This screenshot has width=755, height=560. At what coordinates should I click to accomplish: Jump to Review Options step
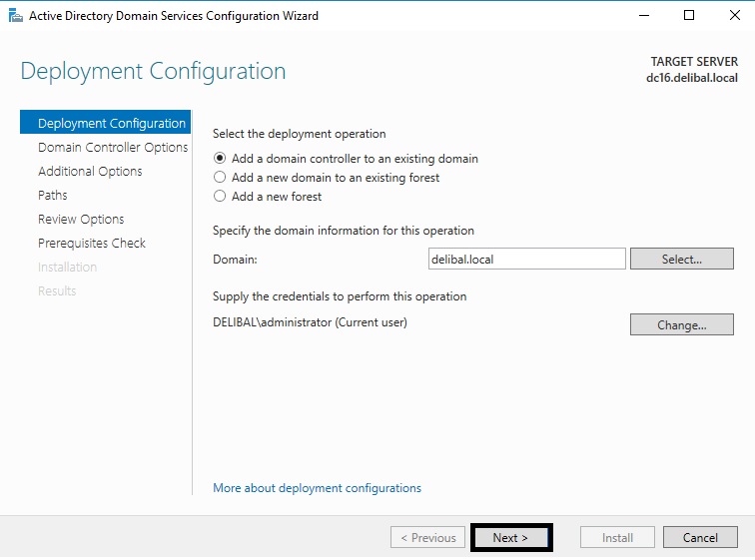click(x=81, y=220)
